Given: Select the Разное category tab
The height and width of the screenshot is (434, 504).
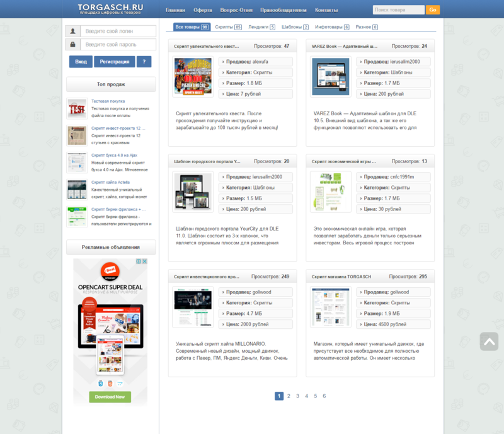Looking at the screenshot, I should click(367, 27).
